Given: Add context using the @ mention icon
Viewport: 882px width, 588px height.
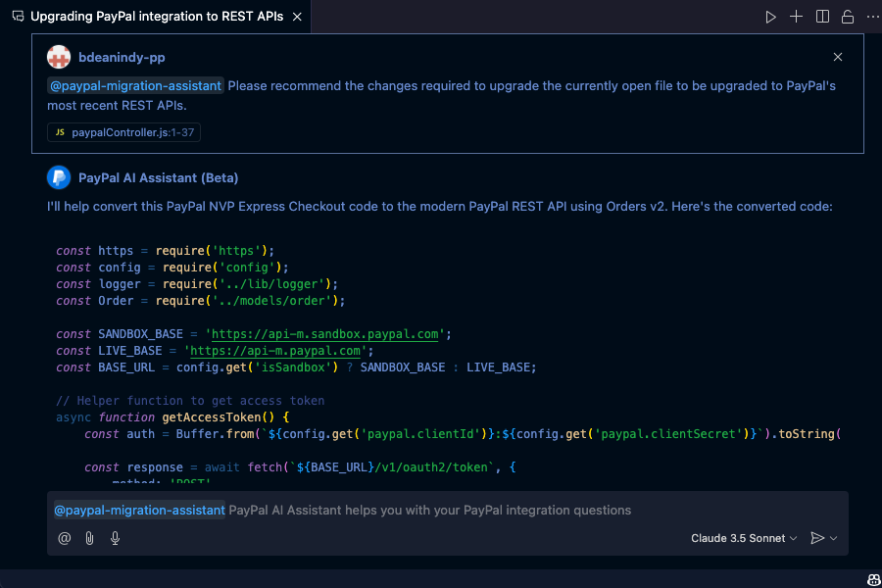Looking at the screenshot, I should [x=64, y=537].
